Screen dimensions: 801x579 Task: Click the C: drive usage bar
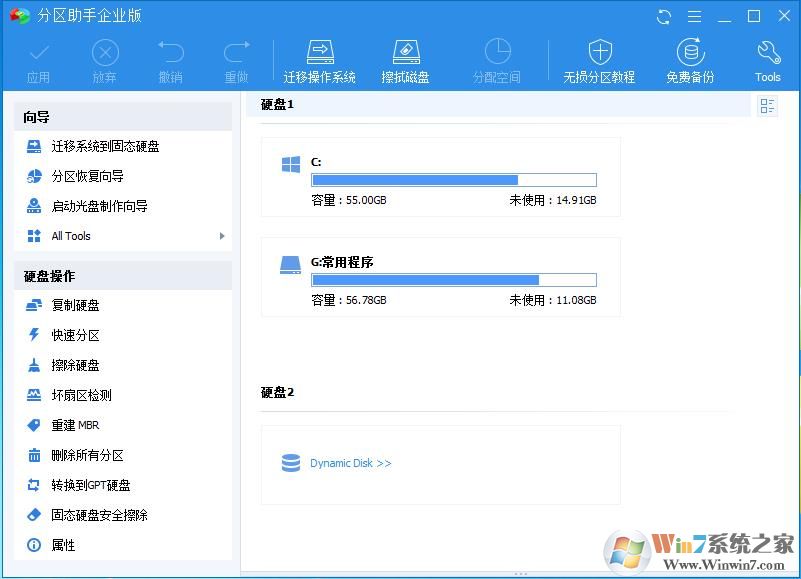point(453,180)
